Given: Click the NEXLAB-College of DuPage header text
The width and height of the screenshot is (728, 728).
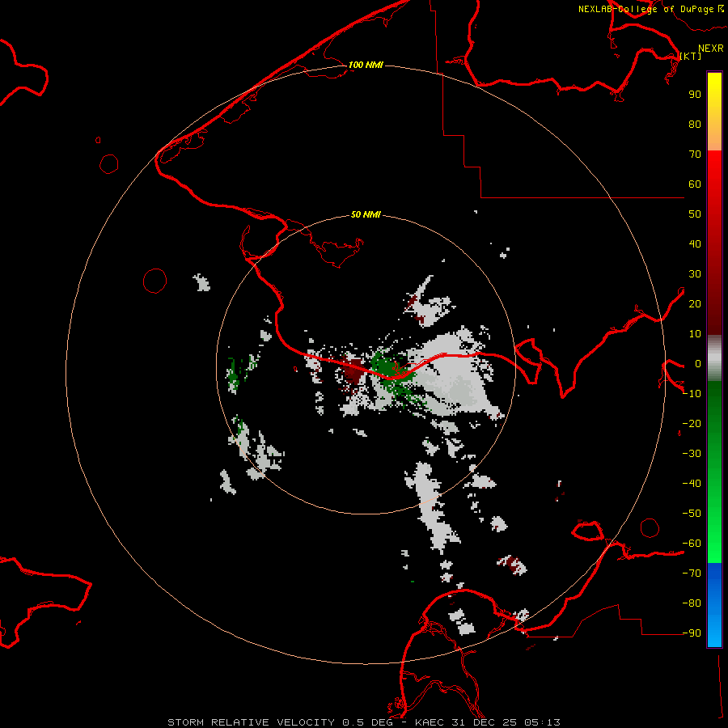Looking at the screenshot, I should (645, 9).
